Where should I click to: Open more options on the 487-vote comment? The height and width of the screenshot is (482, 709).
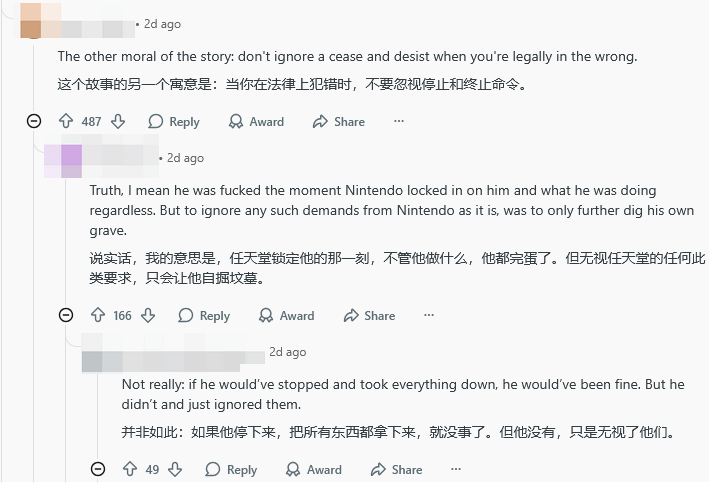(399, 121)
